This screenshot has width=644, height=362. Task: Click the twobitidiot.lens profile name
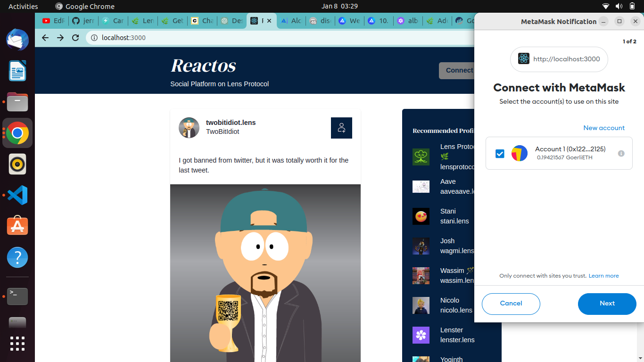231,123
